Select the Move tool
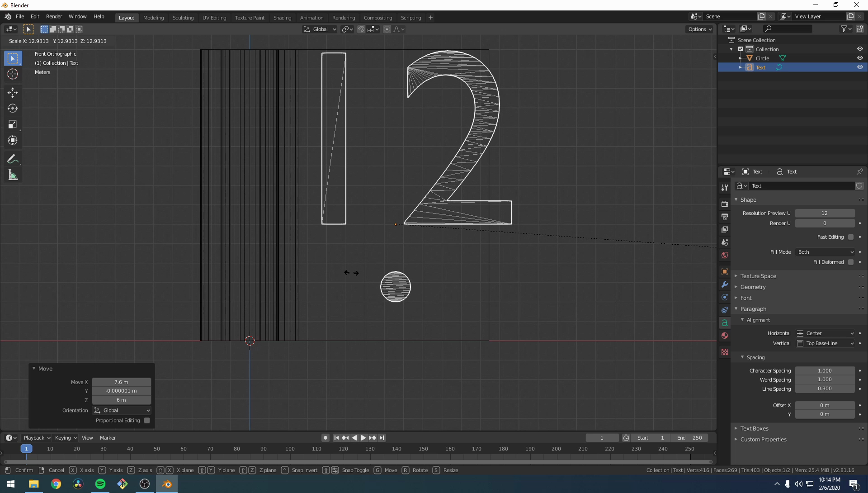This screenshot has height=493, width=868. pyautogui.click(x=13, y=93)
